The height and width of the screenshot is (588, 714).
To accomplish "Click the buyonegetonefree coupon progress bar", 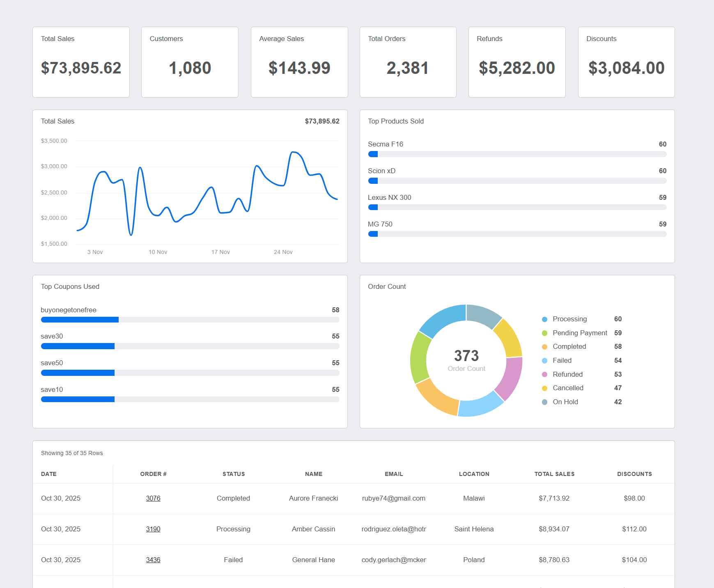I will point(190,320).
